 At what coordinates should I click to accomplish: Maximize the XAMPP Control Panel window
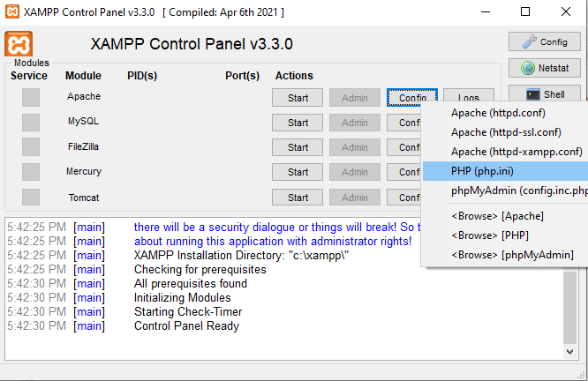pyautogui.click(x=525, y=11)
